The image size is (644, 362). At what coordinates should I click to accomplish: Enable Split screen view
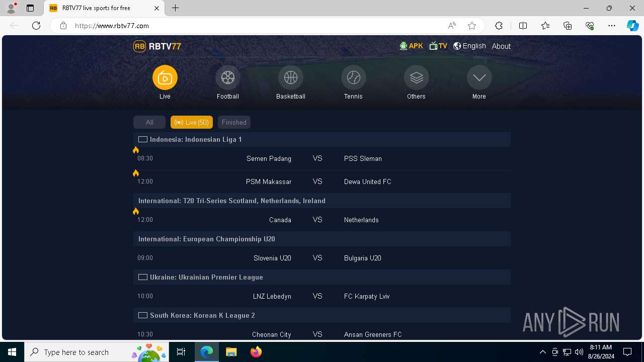tap(523, 26)
